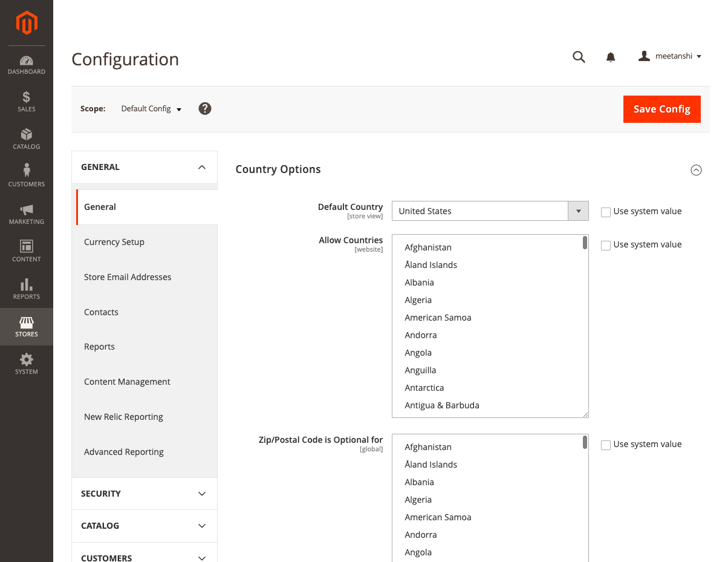Select the General settings tab
728x562 pixels.
point(147,207)
